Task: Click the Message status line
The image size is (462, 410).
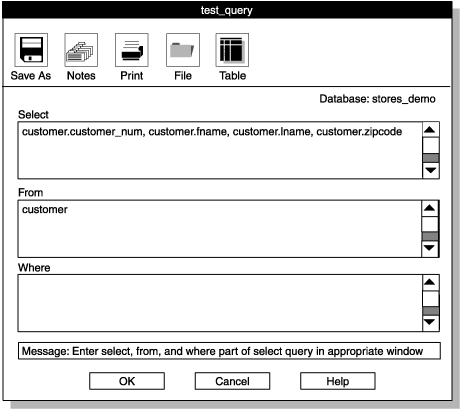Action: coord(229,351)
